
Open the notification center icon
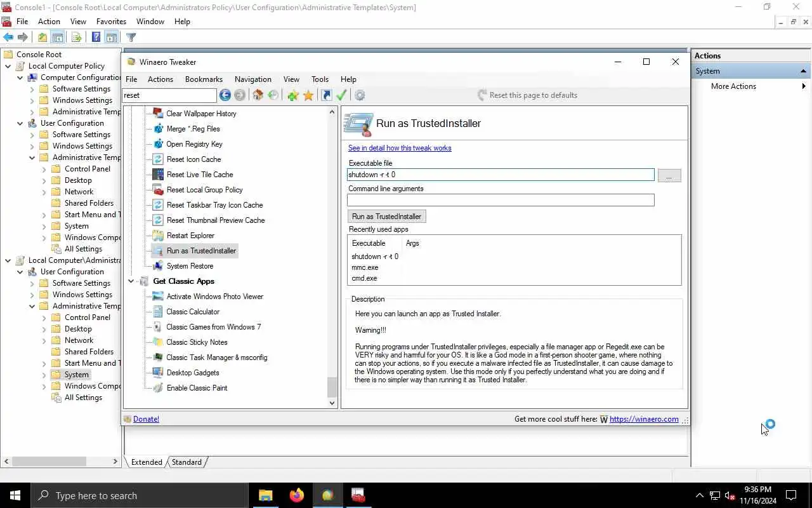pos(791,495)
